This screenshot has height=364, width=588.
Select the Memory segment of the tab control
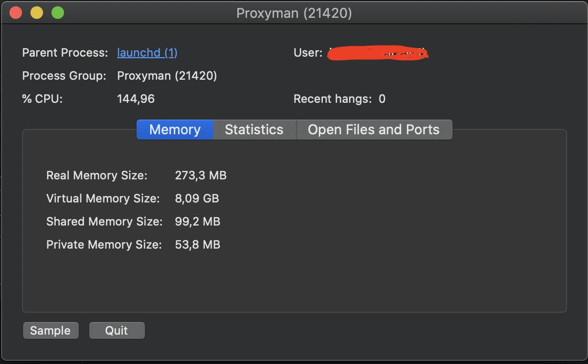click(x=174, y=130)
